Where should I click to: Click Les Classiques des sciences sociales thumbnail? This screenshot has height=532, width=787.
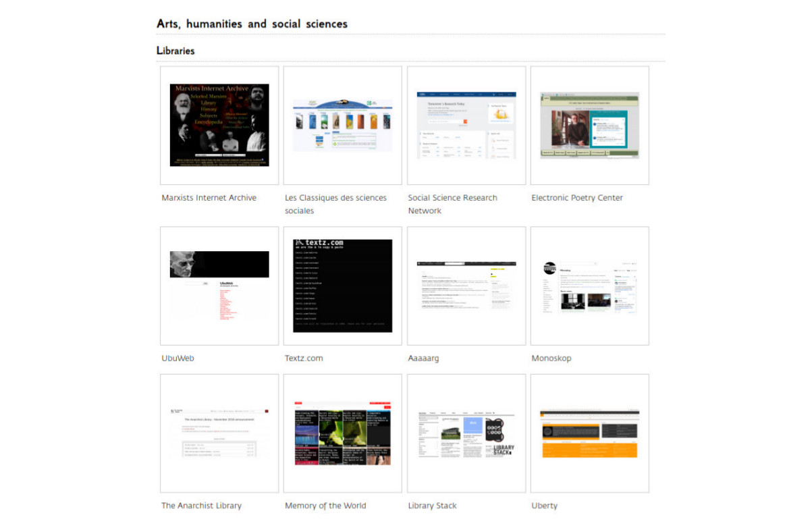[x=342, y=125]
